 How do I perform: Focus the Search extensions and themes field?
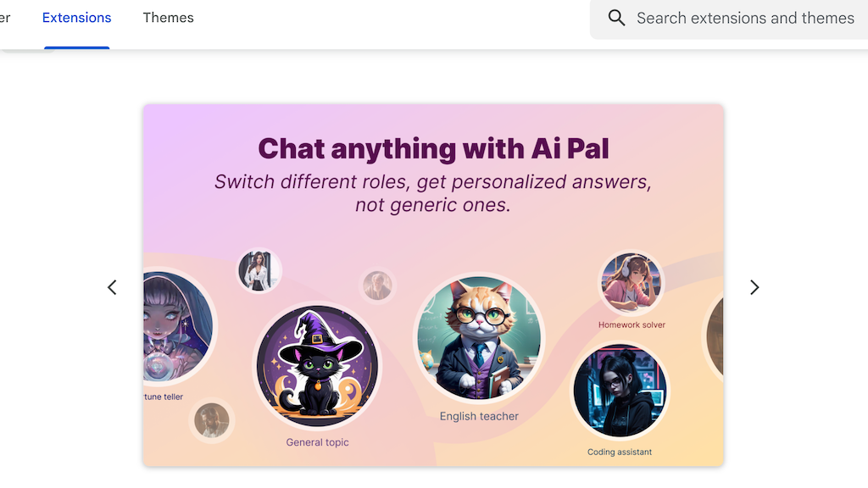point(744,18)
